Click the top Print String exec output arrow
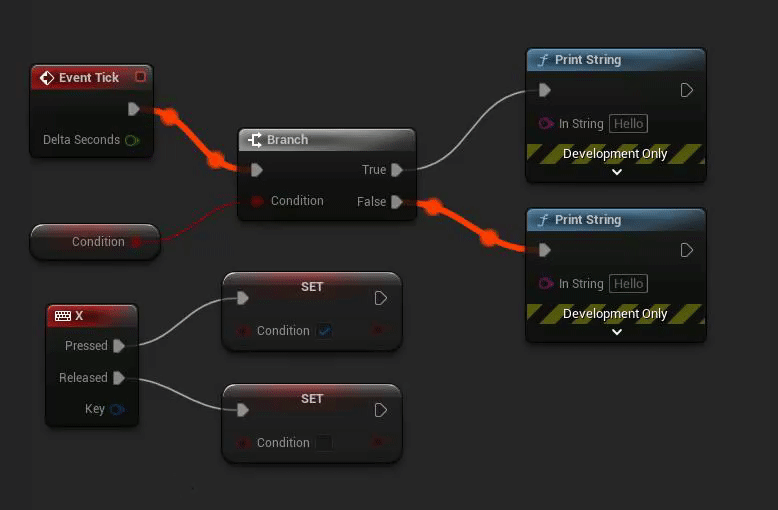 click(x=687, y=90)
